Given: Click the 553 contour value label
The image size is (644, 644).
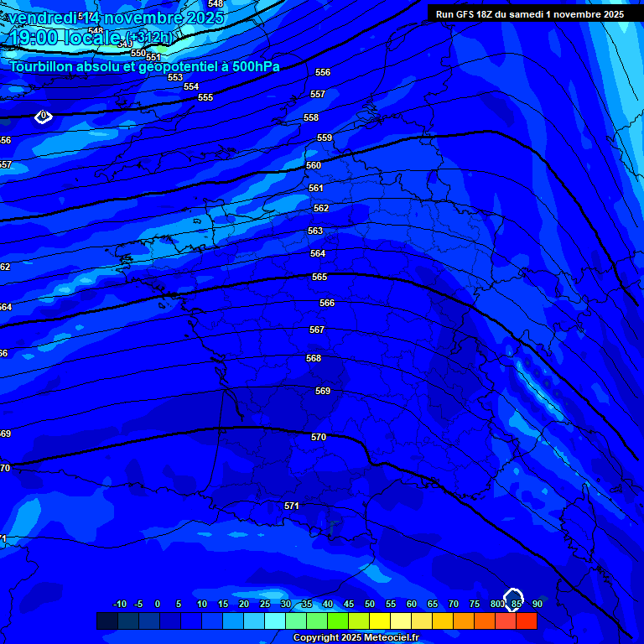Looking at the screenshot, I should click(x=175, y=77).
